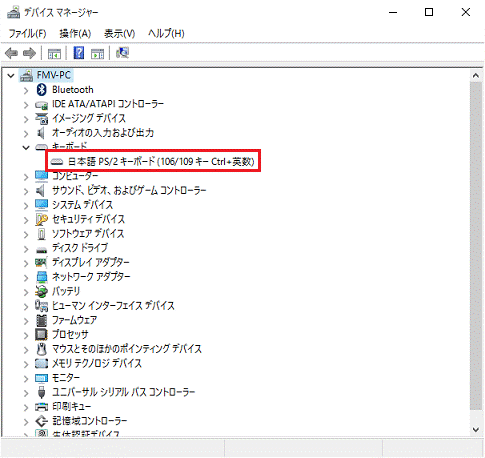The width and height of the screenshot is (485, 458).
Task: Click the Forward arrow toolbar icon
Action: point(29,53)
